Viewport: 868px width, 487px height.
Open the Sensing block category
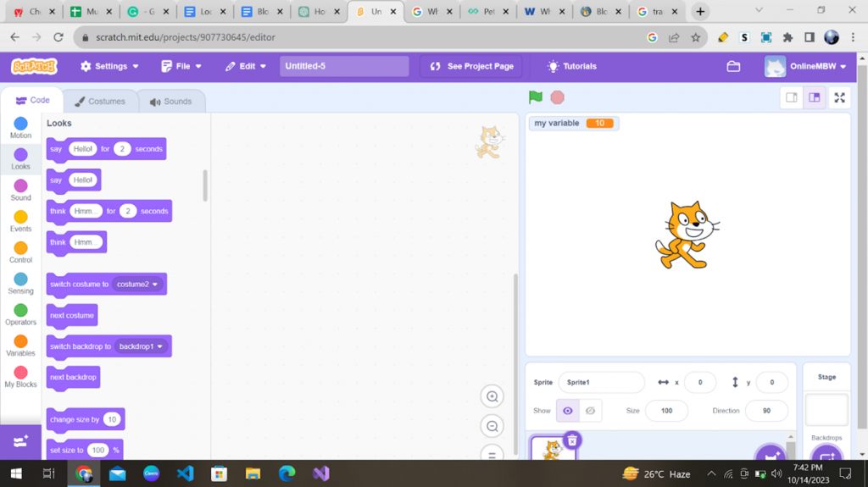click(20, 283)
